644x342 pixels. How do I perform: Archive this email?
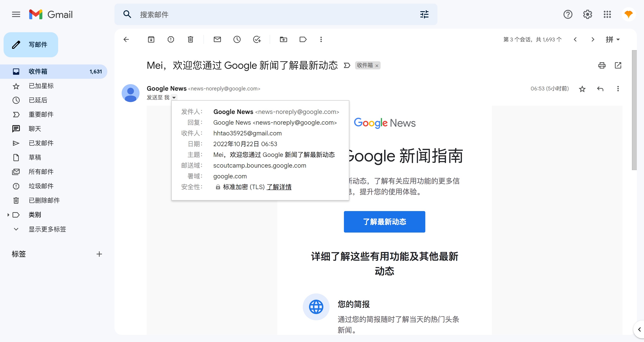[x=151, y=39]
